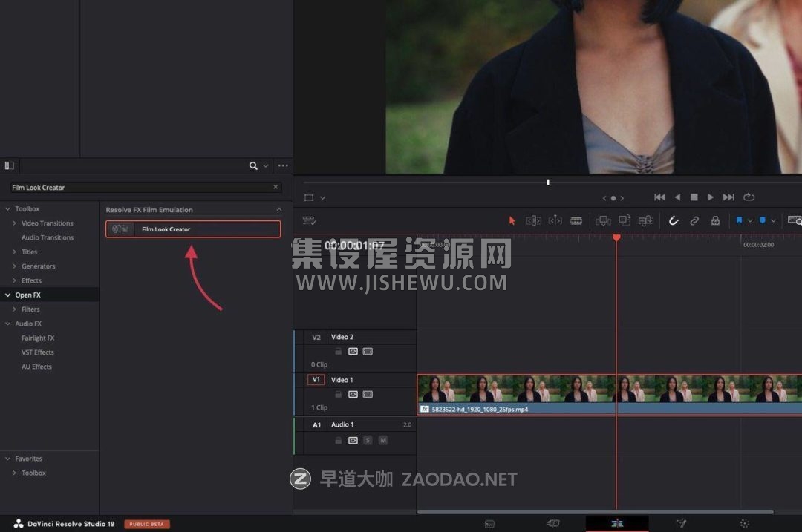This screenshot has width=802, height=532.
Task: Open the flag color dropdown
Action: [x=750, y=221]
